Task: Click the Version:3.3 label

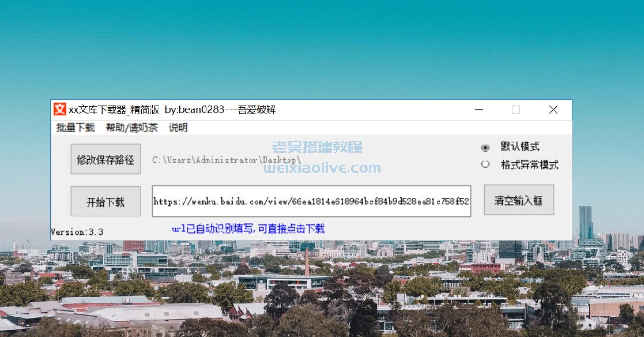Action: (77, 232)
